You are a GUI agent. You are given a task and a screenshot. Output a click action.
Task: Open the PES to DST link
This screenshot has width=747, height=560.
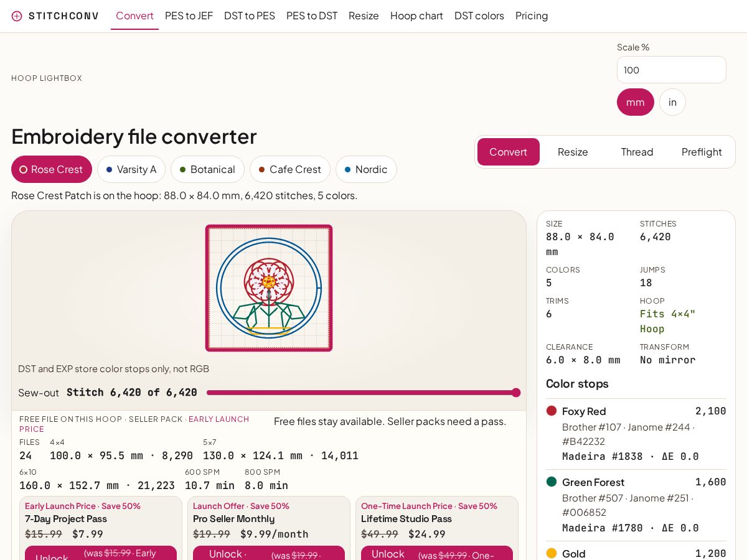[312, 16]
